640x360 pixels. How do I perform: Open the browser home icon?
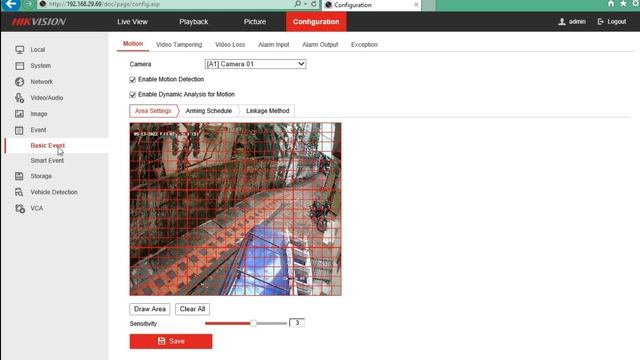tap(611, 4)
